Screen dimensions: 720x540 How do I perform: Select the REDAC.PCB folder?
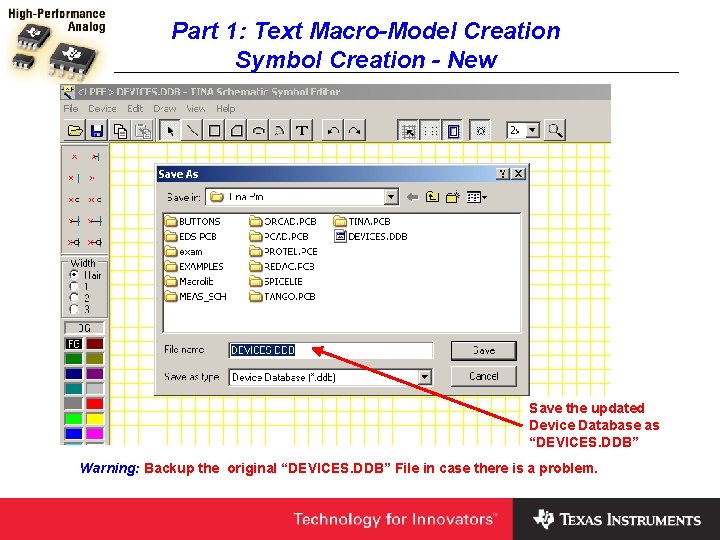pyautogui.click(x=282, y=266)
